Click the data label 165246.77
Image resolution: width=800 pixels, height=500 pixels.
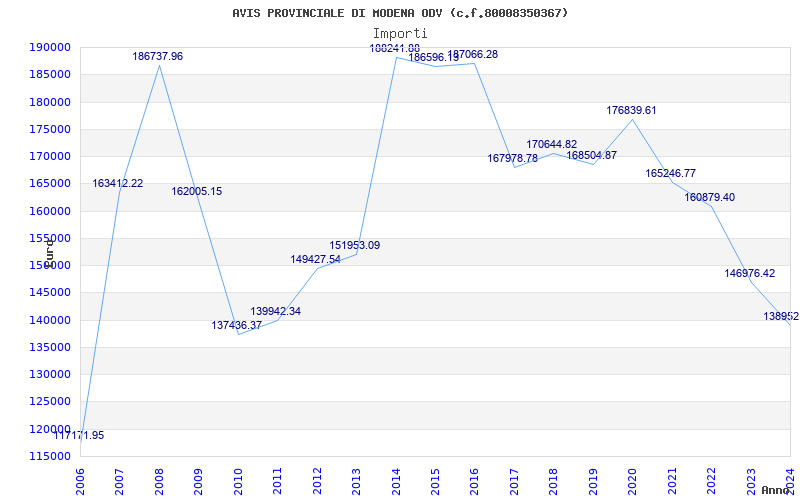coord(670,173)
